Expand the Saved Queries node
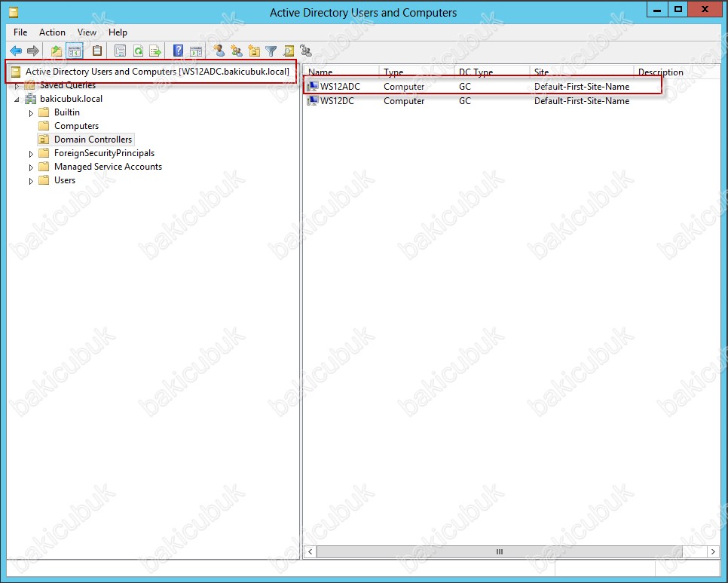This screenshot has height=583, width=728. (17, 86)
